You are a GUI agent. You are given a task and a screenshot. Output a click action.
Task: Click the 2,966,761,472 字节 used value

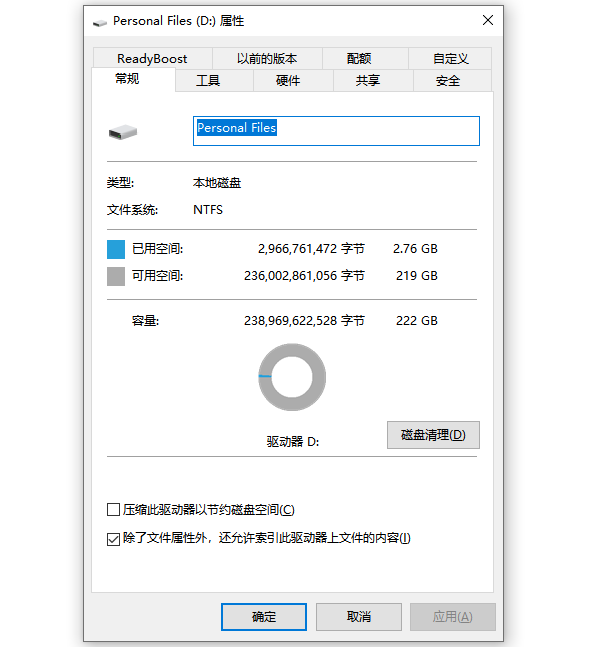[311, 249]
